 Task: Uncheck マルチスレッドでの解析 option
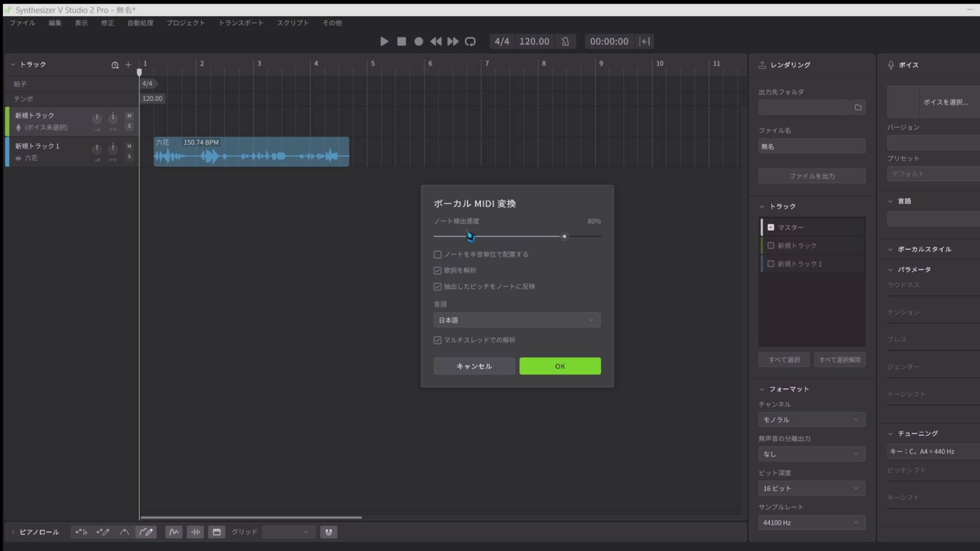point(437,340)
